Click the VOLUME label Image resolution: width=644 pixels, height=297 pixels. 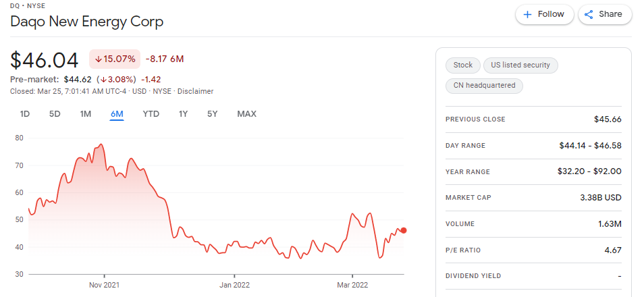[x=460, y=224]
